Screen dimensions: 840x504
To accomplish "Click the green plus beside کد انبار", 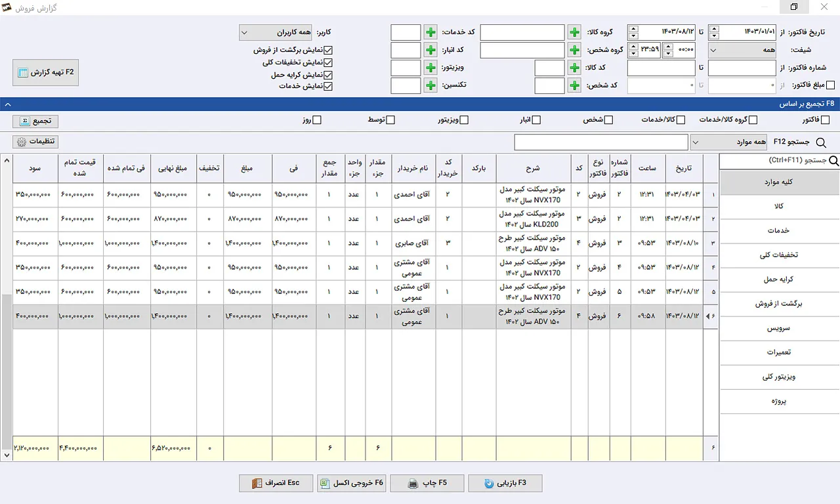I will (430, 50).
